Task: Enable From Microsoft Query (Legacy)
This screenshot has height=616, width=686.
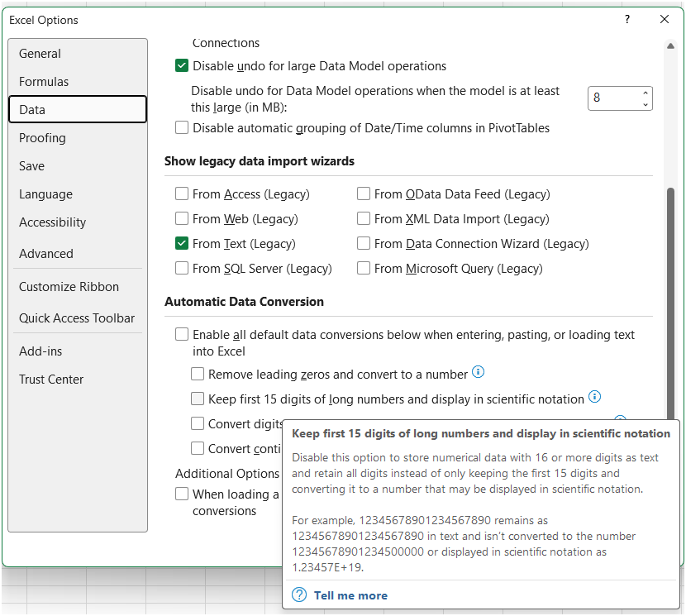Action: pyautogui.click(x=364, y=268)
